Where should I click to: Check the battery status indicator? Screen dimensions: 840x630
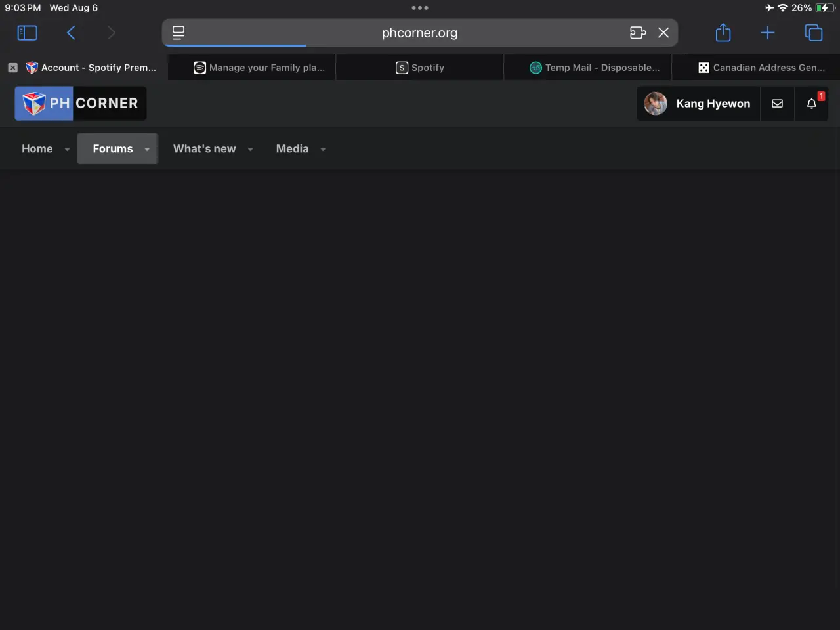point(824,8)
